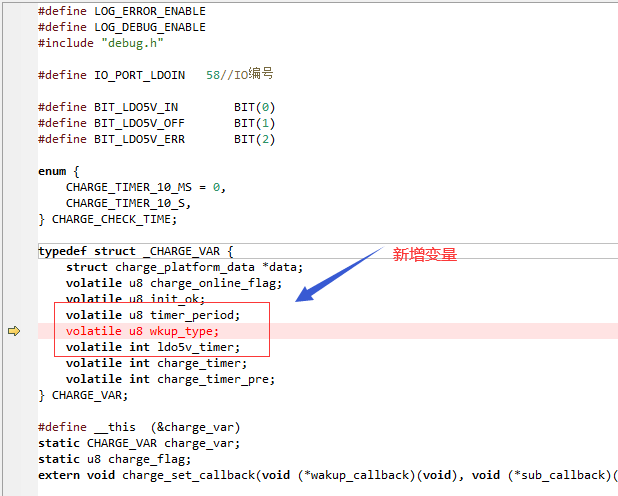
Task: Click 'static u8 charge_flag;' line
Action: click(x=115, y=459)
